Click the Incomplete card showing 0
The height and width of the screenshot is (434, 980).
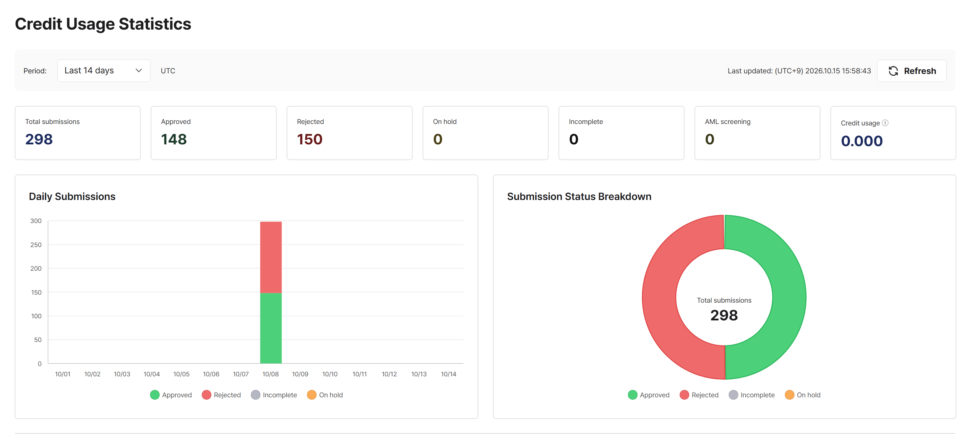pos(621,133)
